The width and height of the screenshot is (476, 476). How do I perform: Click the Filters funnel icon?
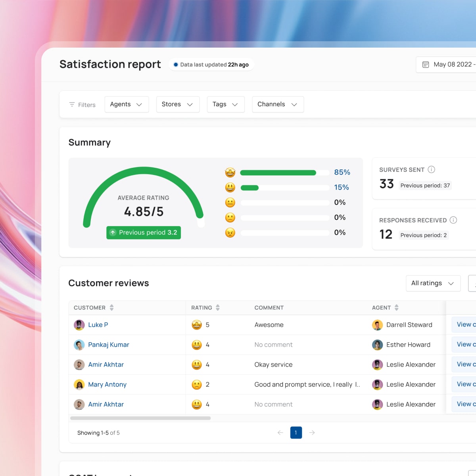point(72,105)
